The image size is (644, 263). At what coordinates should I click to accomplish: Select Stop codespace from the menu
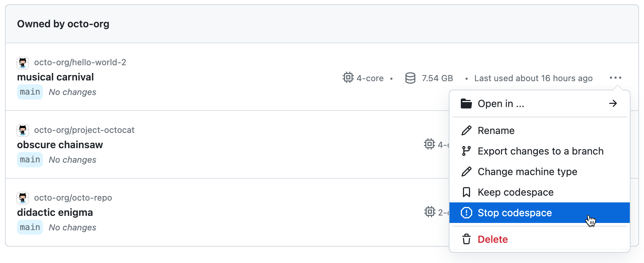click(x=514, y=213)
